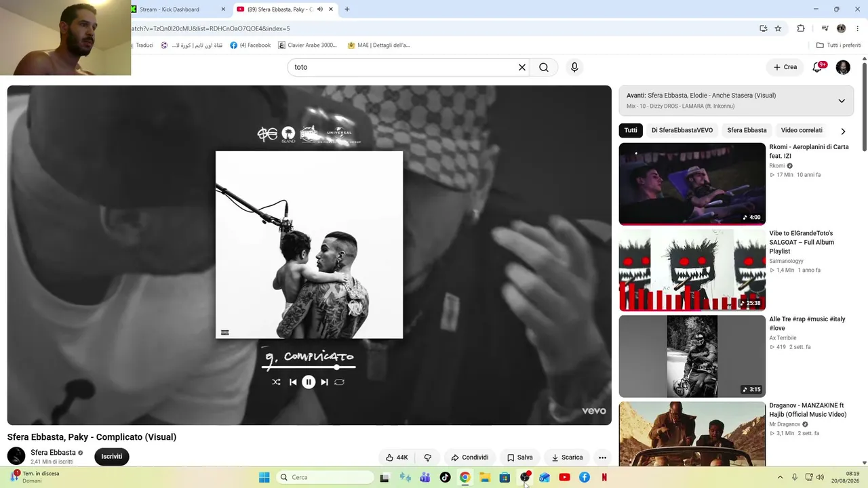The width and height of the screenshot is (868, 488).
Task: Show hidden system tray icons
Action: [780, 477]
